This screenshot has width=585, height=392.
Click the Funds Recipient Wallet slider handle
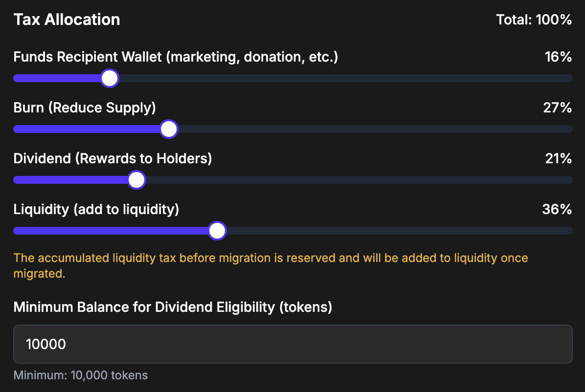click(x=110, y=78)
